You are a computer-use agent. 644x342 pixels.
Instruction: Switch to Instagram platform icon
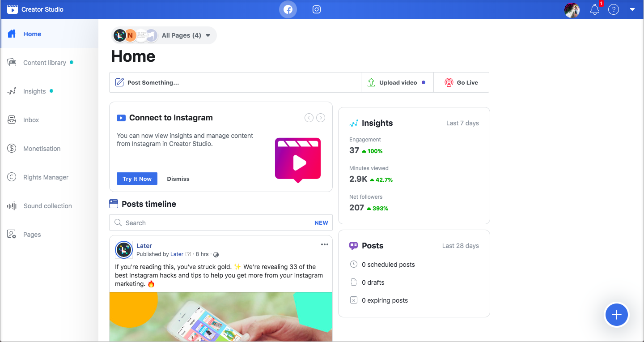(317, 9)
